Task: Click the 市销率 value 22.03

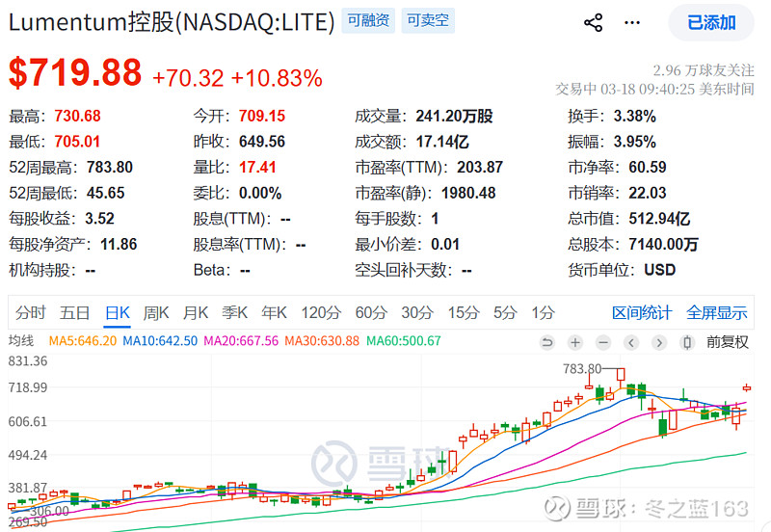Action: 648,193
